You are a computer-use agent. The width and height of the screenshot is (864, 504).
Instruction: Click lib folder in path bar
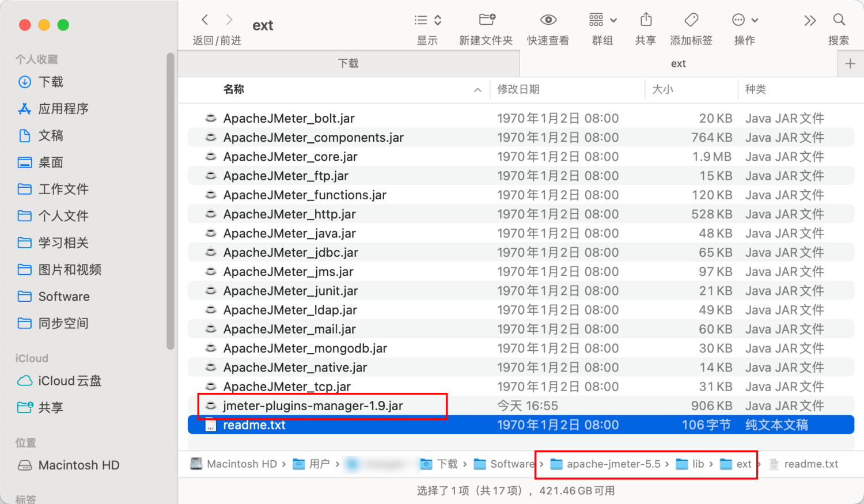pyautogui.click(x=690, y=464)
